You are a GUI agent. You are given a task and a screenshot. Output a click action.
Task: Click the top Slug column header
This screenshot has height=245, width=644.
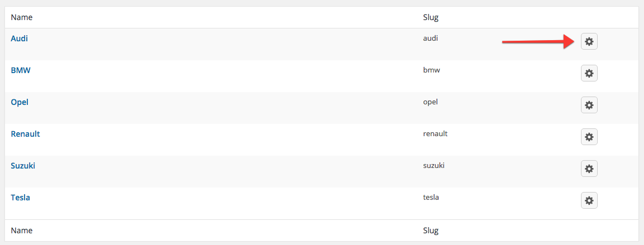pyautogui.click(x=431, y=18)
